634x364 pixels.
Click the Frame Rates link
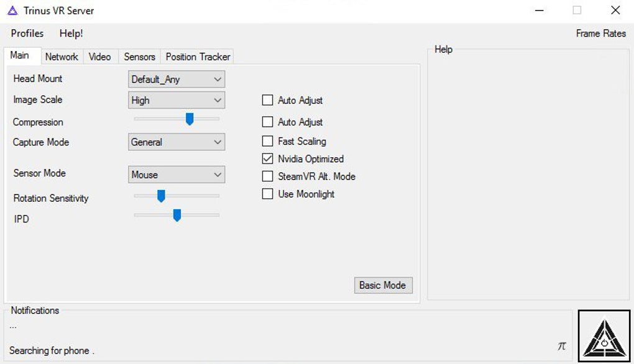pos(600,34)
